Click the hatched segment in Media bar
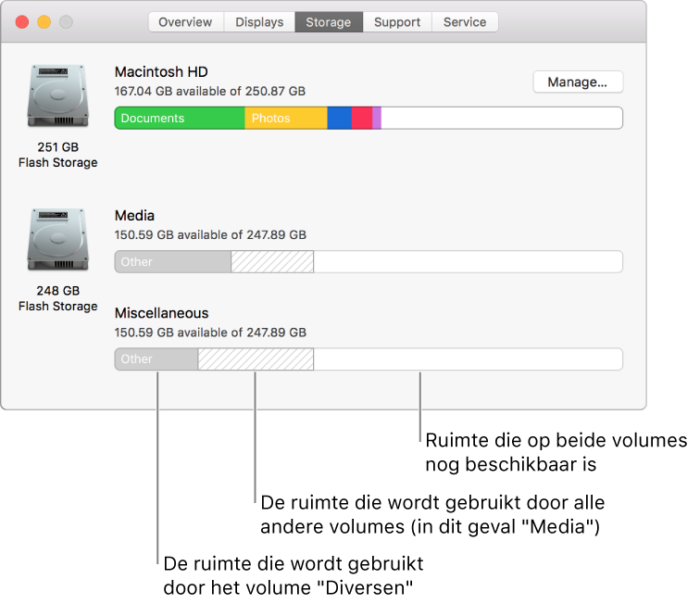This screenshot has height=604, width=700. coord(272,261)
